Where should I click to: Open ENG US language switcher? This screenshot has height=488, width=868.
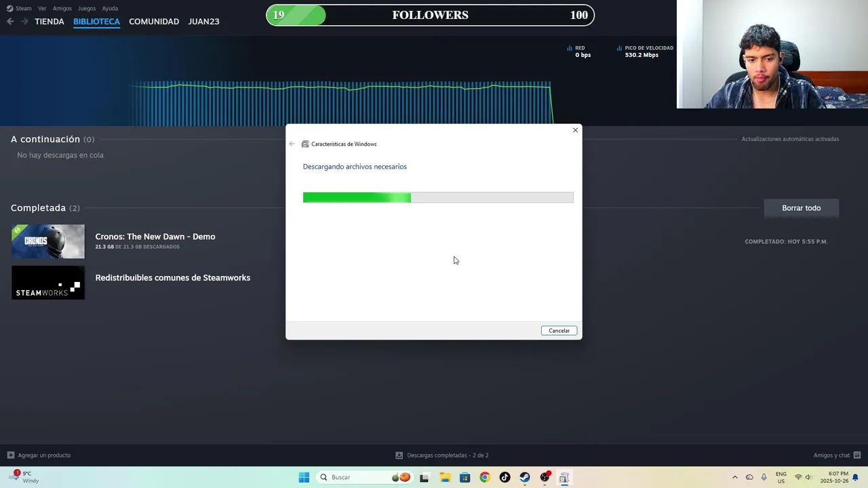click(781, 477)
